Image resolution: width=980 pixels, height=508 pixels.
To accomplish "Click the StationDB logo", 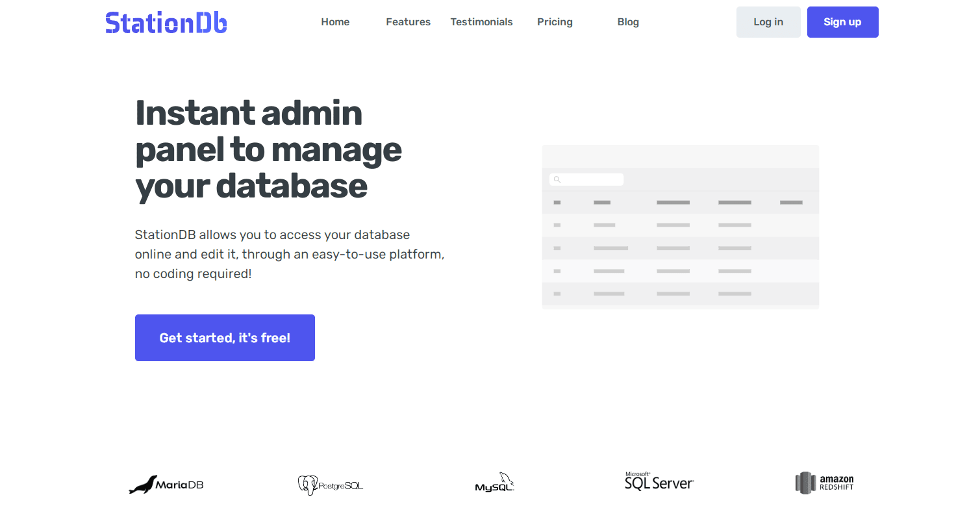I will point(166,21).
